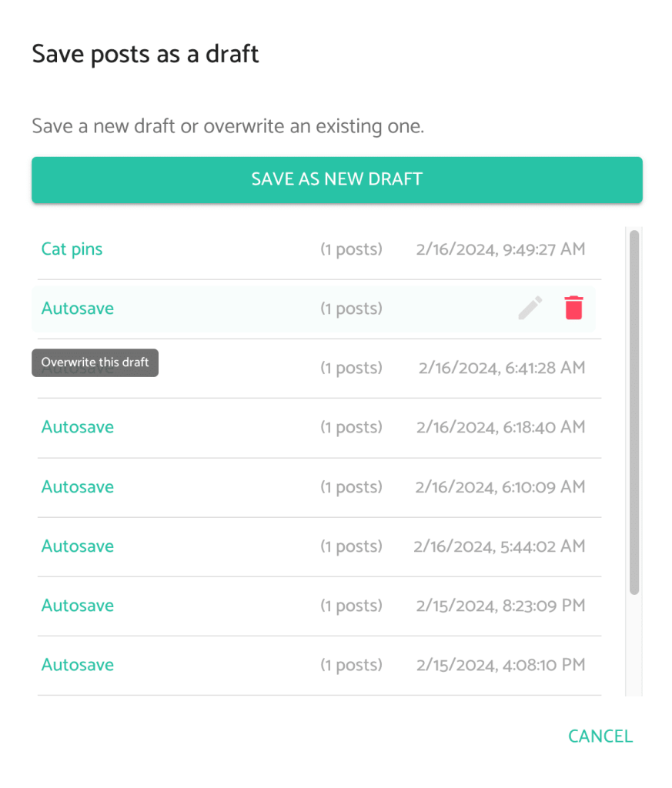Click the 2/16/2024, 6:41:28 AM timestamp
This screenshot has height=788, width=672.
502,368
